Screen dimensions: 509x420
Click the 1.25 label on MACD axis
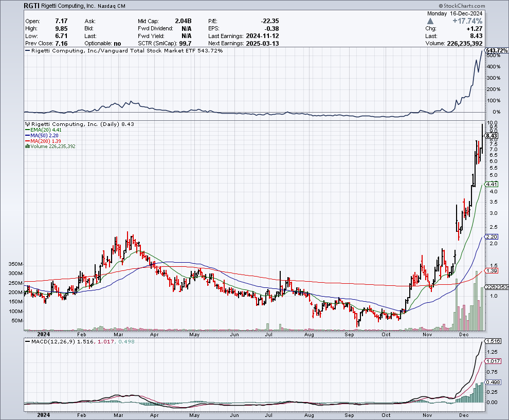pos(492,352)
